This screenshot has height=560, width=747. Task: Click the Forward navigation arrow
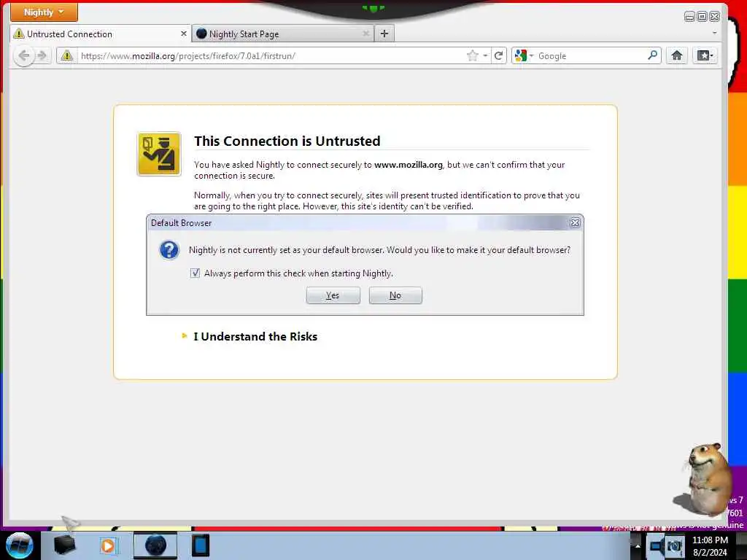[x=42, y=55]
